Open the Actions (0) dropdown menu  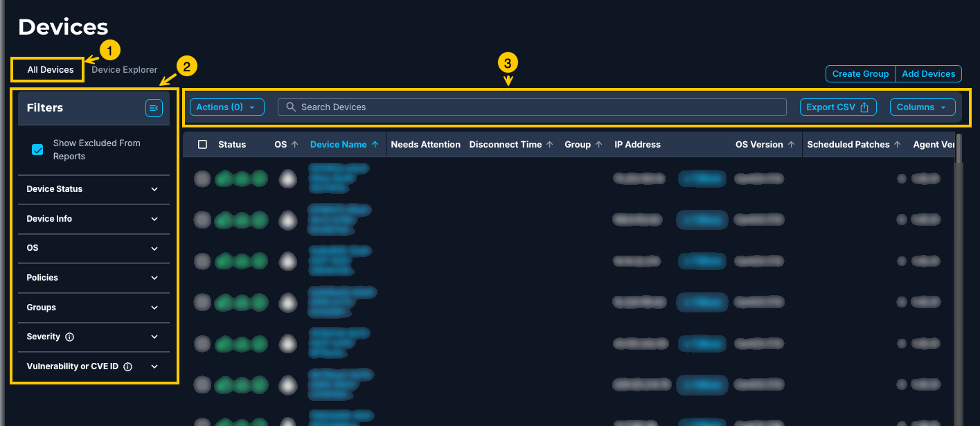226,107
